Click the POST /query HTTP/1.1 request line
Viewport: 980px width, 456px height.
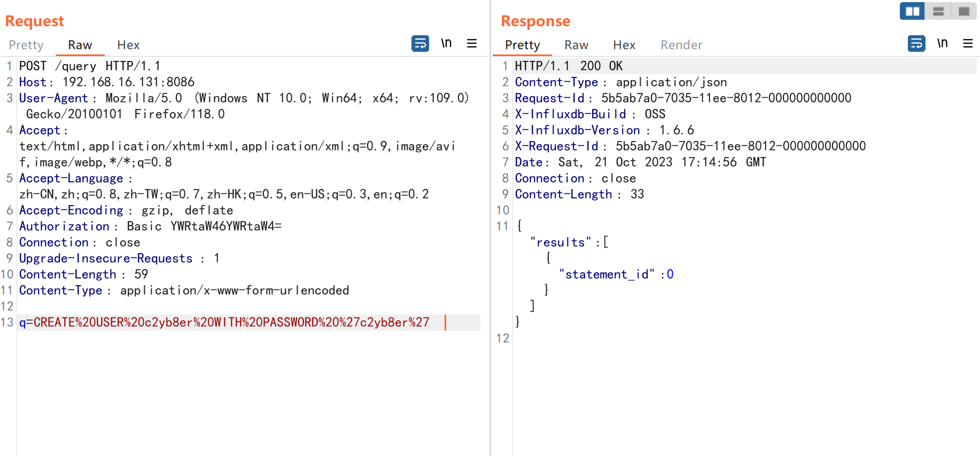pyautogui.click(x=90, y=66)
